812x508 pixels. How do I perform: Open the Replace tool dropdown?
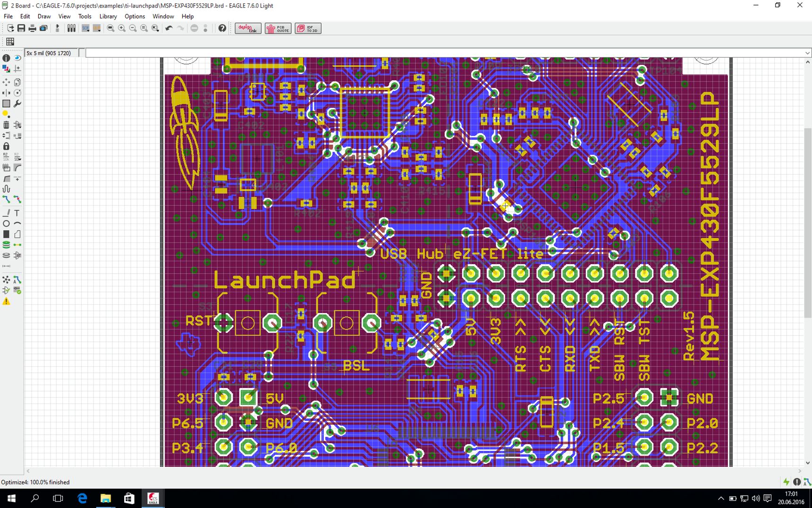(17, 136)
